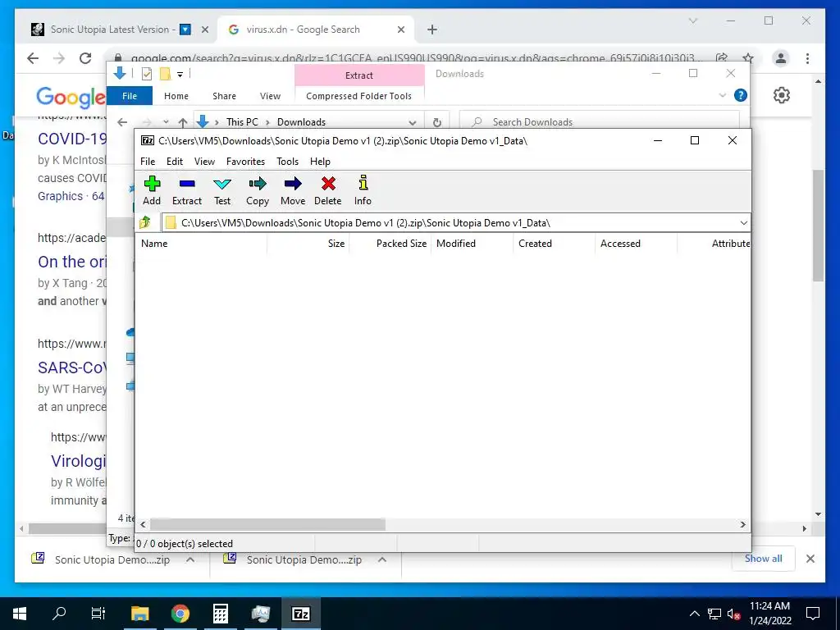Screen dimensions: 840x630
Task: Open the Chrome three-dot menu
Action: pos(807,58)
